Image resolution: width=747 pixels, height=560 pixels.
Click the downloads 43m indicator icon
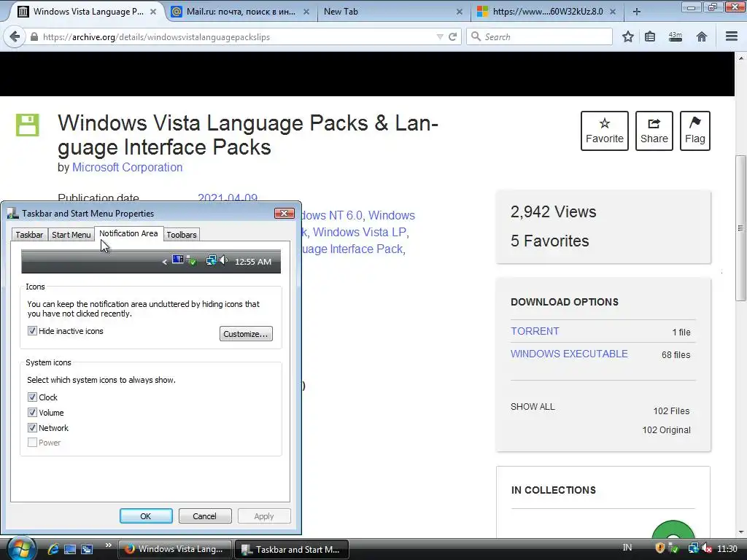(675, 36)
